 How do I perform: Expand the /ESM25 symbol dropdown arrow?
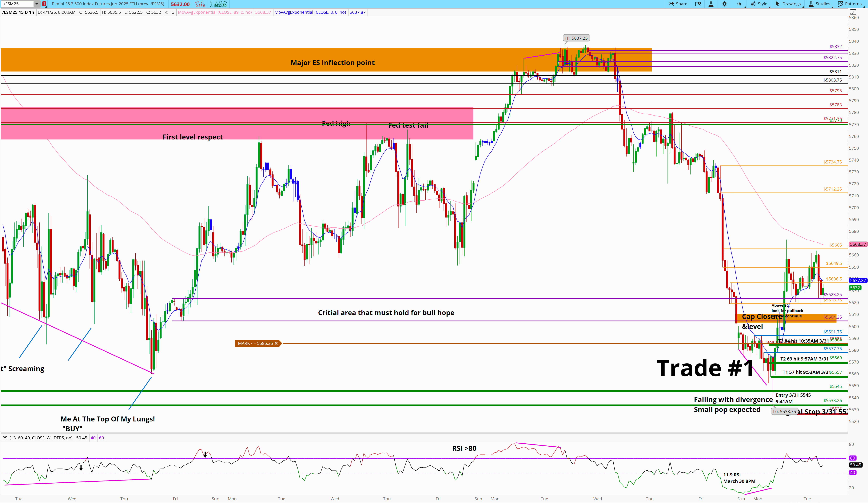point(37,4)
